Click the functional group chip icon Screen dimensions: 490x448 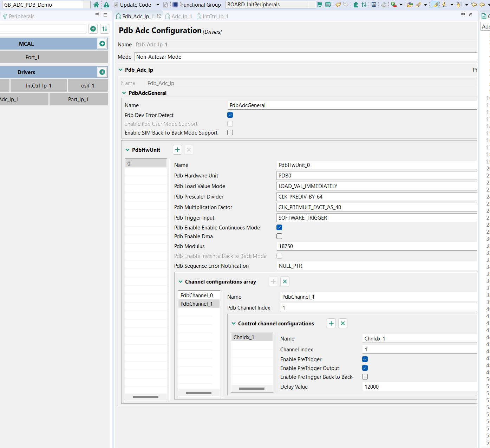pyautogui.click(x=175, y=5)
